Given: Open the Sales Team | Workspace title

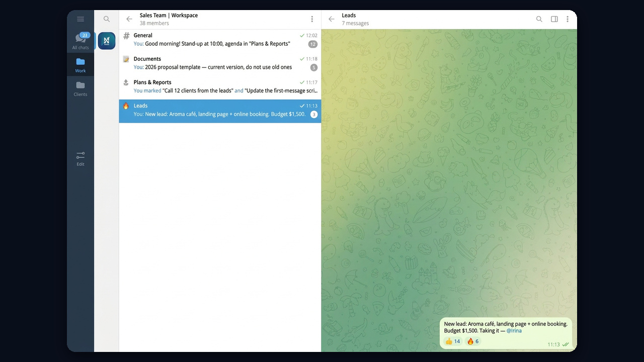Looking at the screenshot, I should point(169,16).
